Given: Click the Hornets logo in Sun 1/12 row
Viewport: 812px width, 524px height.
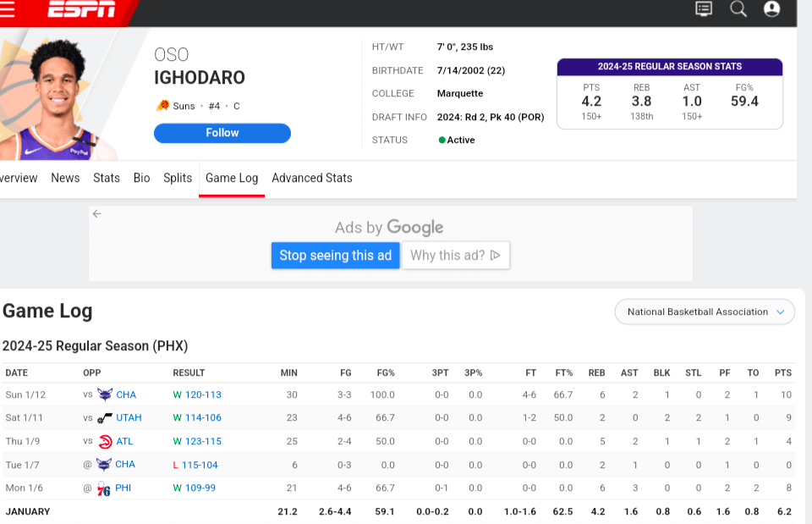Looking at the screenshot, I should point(105,394).
